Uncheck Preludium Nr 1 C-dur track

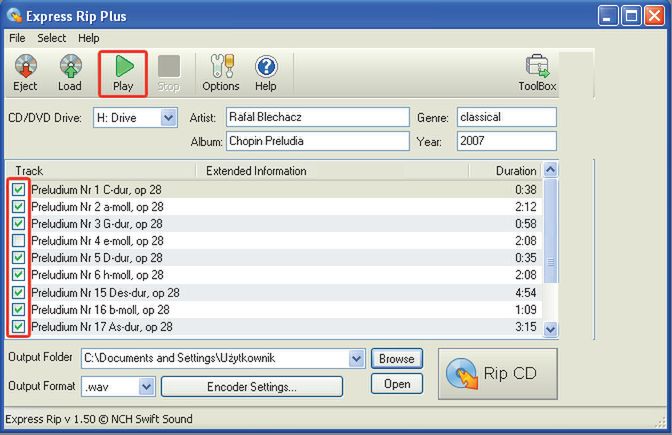tap(18, 189)
